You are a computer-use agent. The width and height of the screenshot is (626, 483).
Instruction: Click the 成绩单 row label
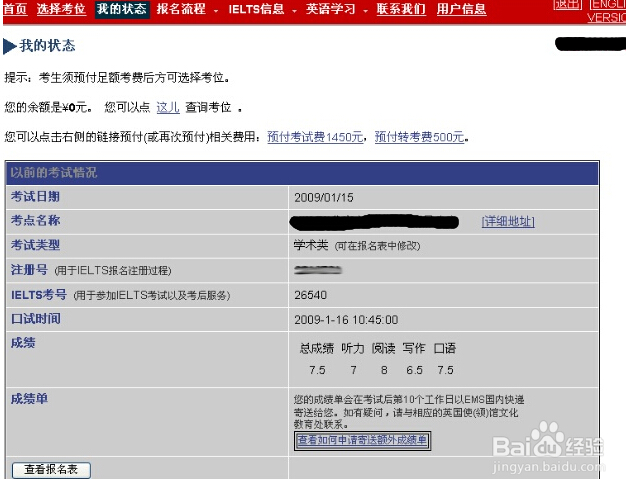point(29,398)
